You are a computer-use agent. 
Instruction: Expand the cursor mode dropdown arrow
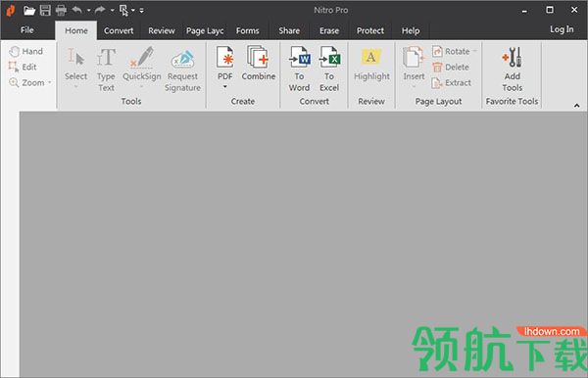pos(133,11)
